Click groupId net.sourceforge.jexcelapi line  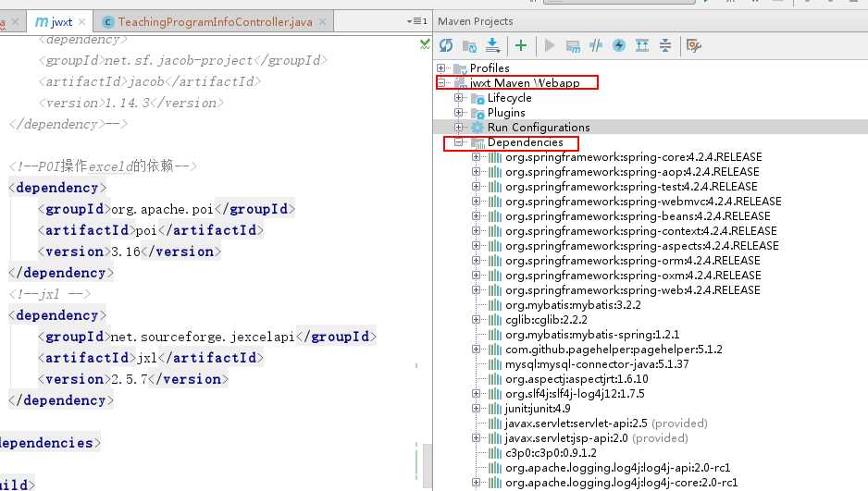coord(207,337)
